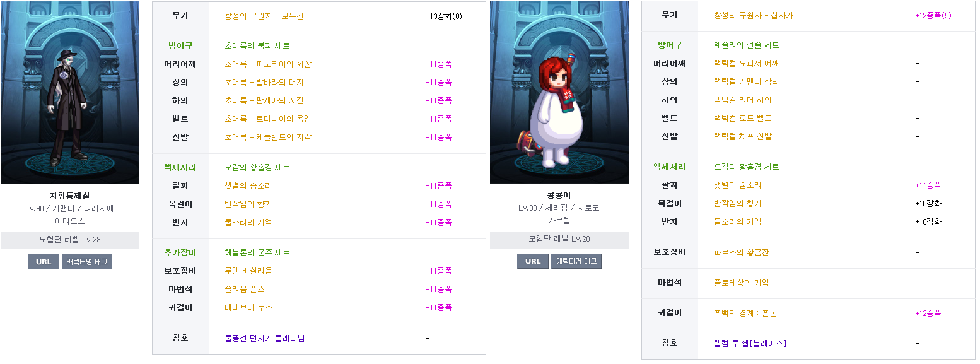
Task: Open 초대륙 - 발바라의 대지 top item
Action: (264, 82)
